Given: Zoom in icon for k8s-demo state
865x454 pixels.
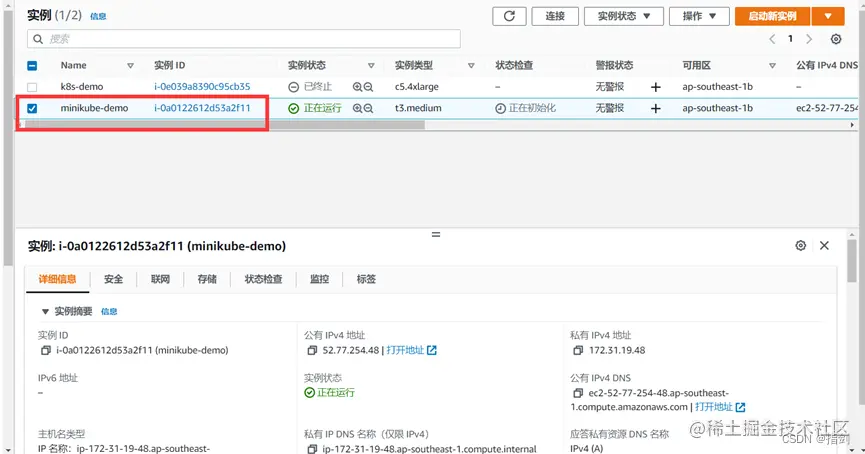Looking at the screenshot, I should (x=357, y=87).
